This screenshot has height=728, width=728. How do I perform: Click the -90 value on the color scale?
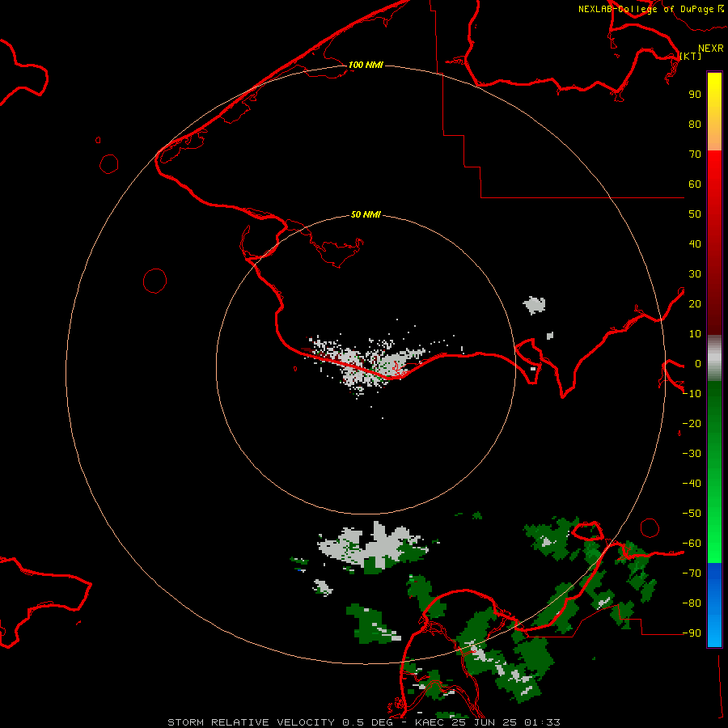click(692, 633)
